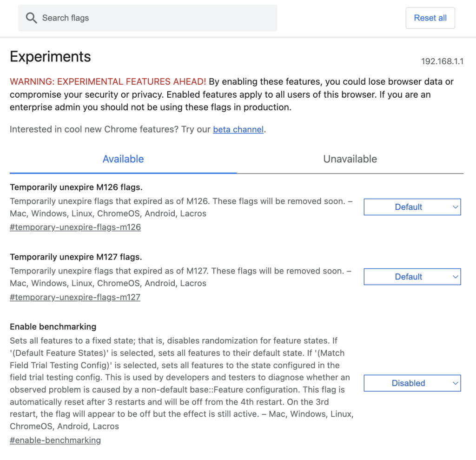This screenshot has width=476, height=460.
Task: Open the Default dropdown for M126 flags
Action: click(x=412, y=207)
